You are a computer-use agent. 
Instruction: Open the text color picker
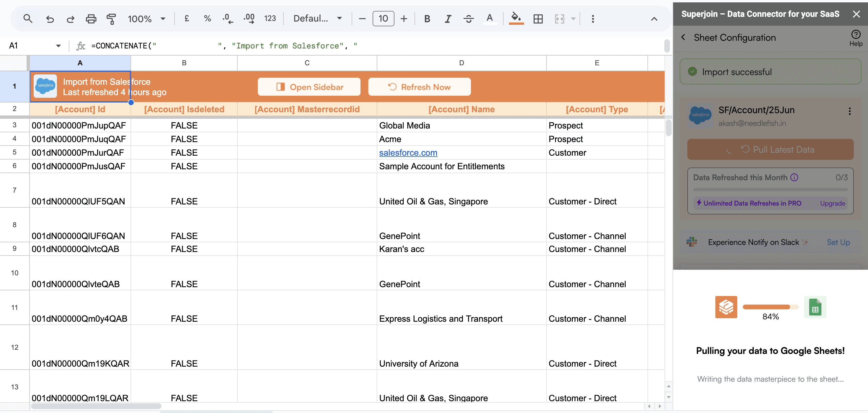pyautogui.click(x=490, y=19)
